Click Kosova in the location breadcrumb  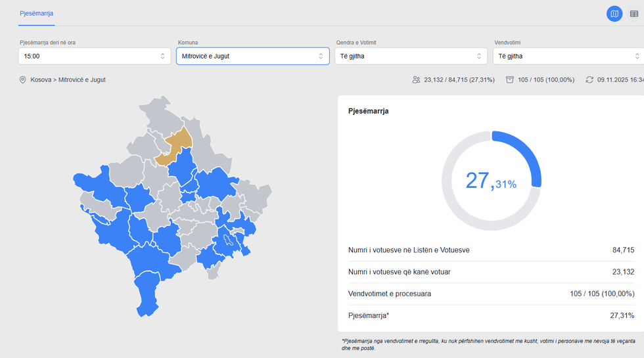pyautogui.click(x=41, y=80)
